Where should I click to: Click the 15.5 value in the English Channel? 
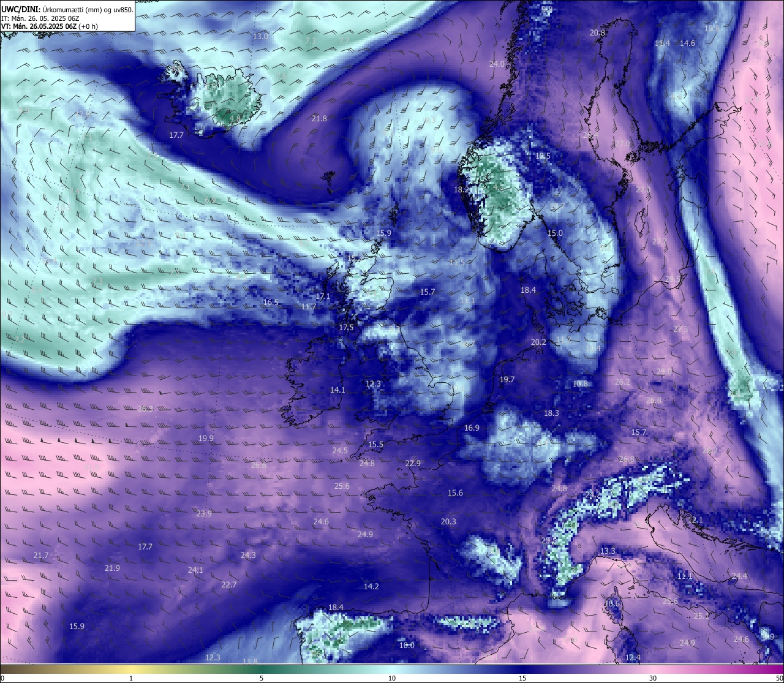375,444
